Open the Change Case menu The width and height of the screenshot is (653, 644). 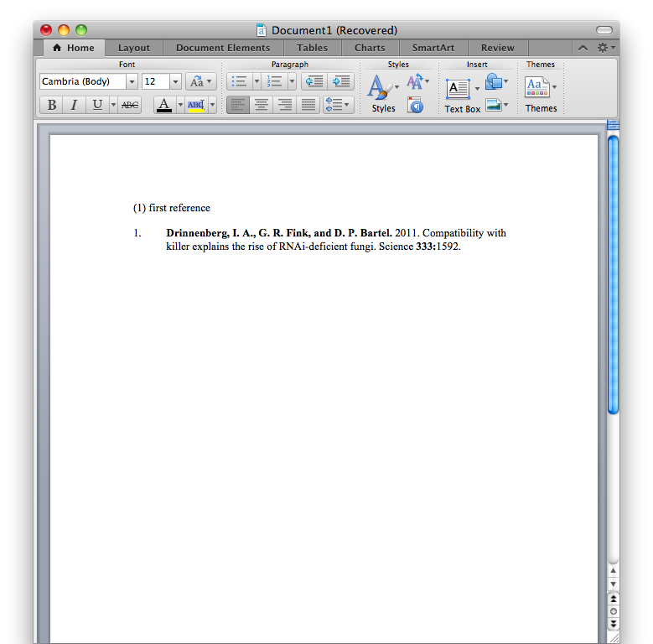tap(201, 81)
